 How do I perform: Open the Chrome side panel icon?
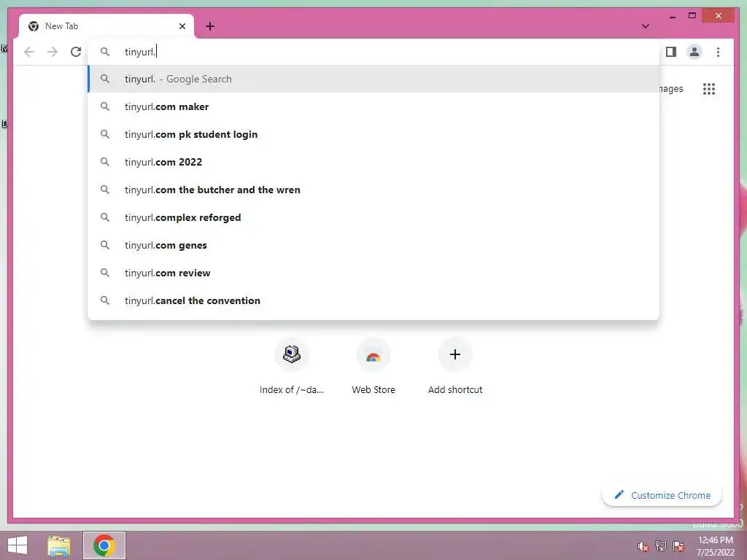671,52
